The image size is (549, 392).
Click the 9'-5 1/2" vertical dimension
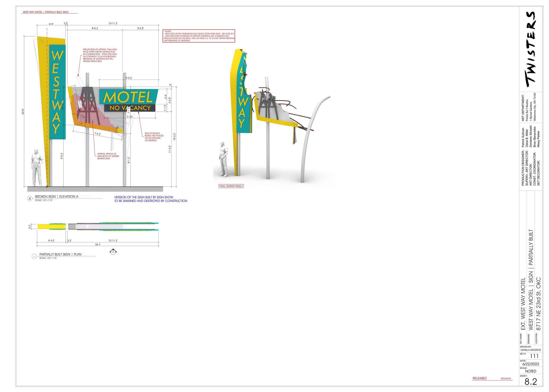[62, 156]
